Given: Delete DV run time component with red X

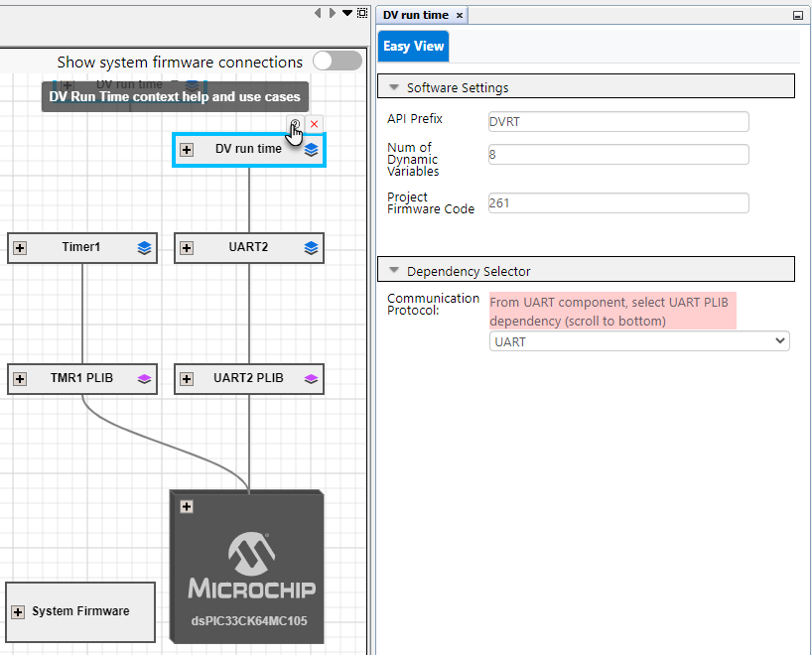Looking at the screenshot, I should pyautogui.click(x=314, y=124).
